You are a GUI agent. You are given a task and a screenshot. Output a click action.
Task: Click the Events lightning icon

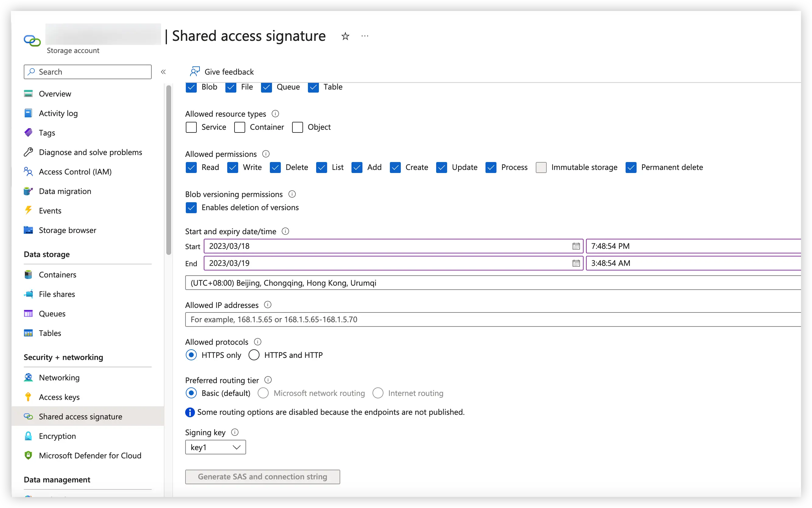click(28, 211)
